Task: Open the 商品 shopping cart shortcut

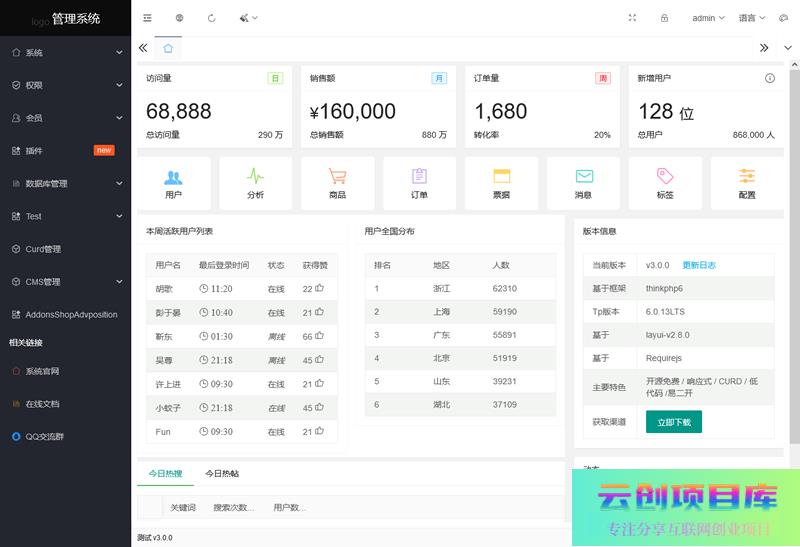Action: tap(337, 177)
